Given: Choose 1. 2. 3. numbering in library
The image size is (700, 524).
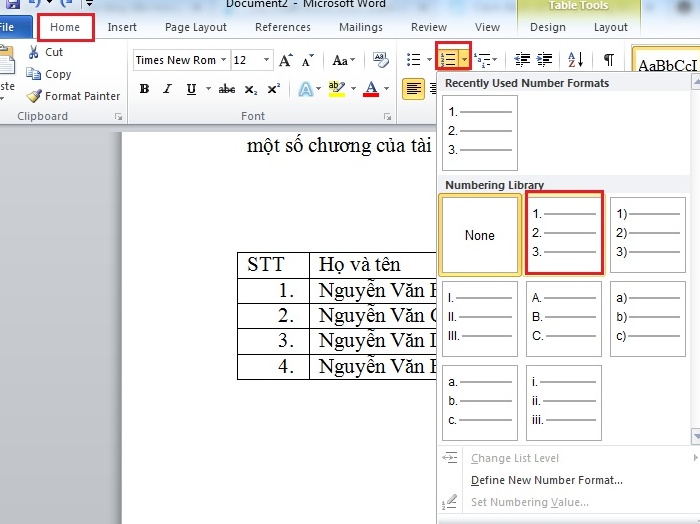Looking at the screenshot, I should [x=564, y=233].
